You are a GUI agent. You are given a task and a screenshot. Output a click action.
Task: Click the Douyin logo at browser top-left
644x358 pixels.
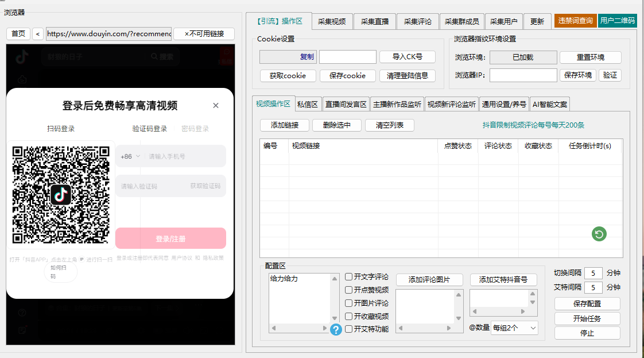[22, 57]
